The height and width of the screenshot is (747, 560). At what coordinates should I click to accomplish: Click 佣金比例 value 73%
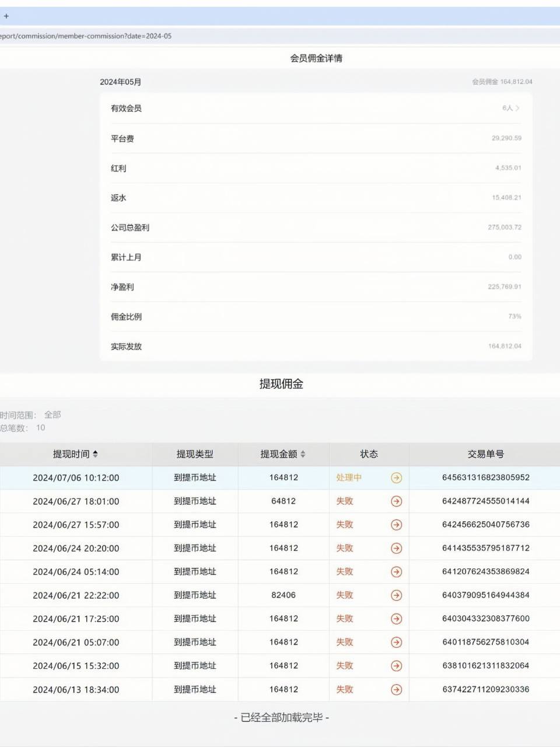514,316
